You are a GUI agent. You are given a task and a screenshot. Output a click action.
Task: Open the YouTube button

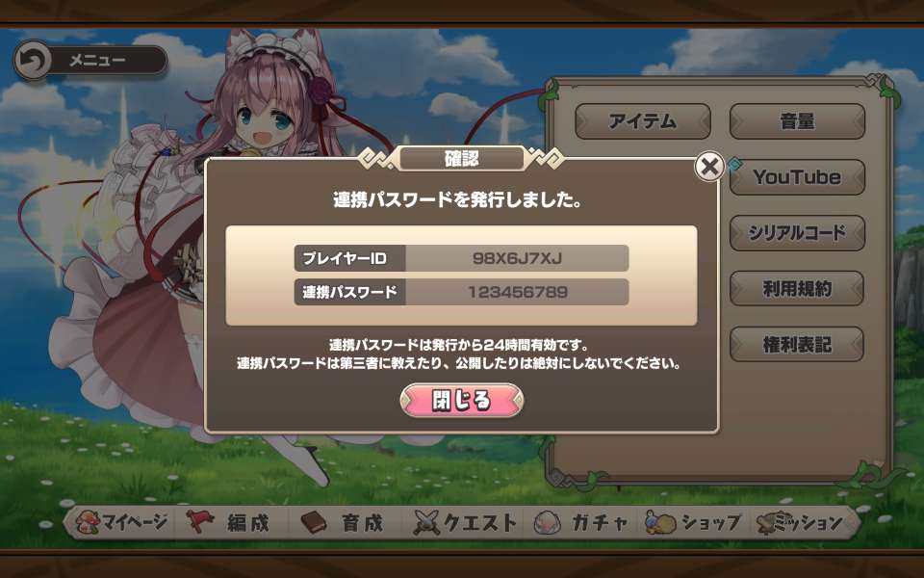(797, 177)
